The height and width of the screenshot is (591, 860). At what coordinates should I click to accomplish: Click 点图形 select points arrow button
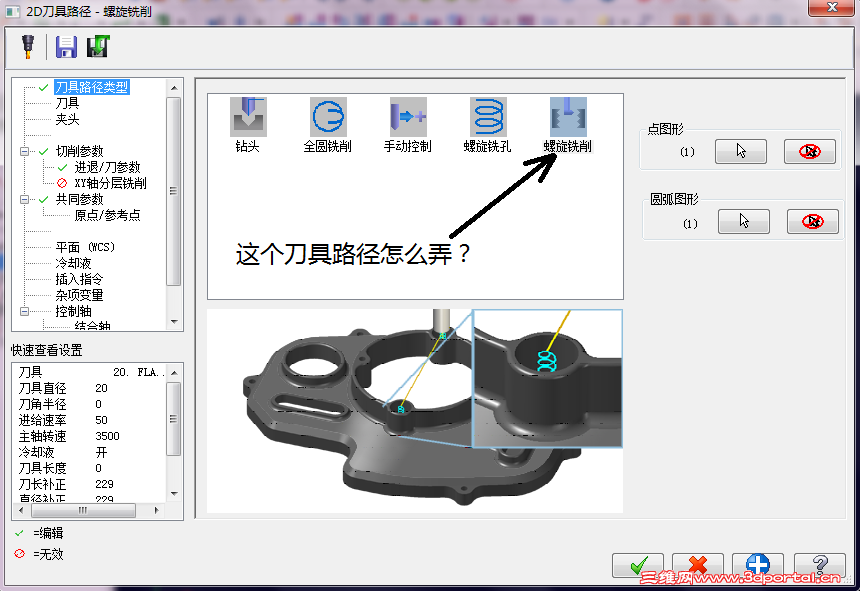(x=740, y=151)
